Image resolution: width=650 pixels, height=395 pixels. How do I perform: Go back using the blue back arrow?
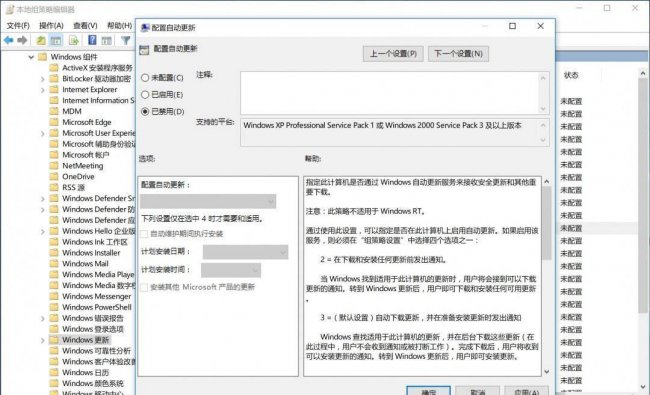pos(9,40)
